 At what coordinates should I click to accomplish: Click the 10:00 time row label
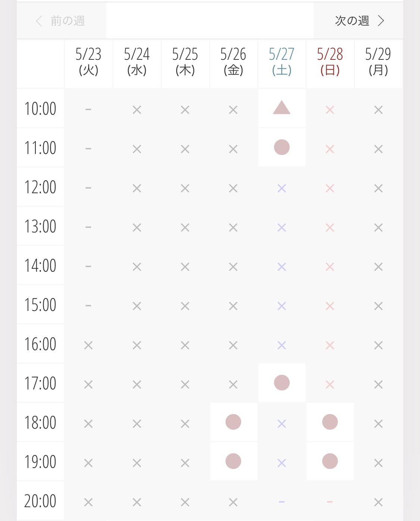click(x=40, y=108)
